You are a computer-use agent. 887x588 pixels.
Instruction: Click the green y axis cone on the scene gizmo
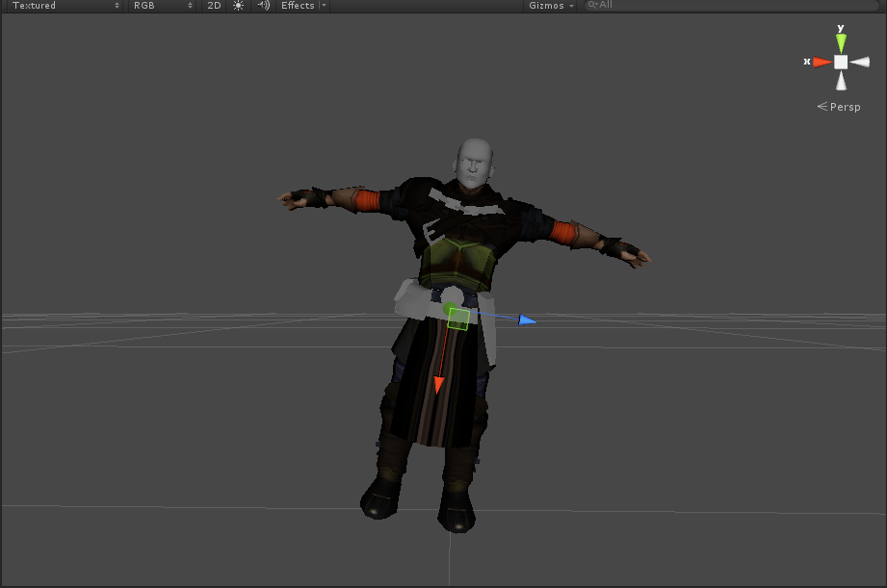(841, 40)
